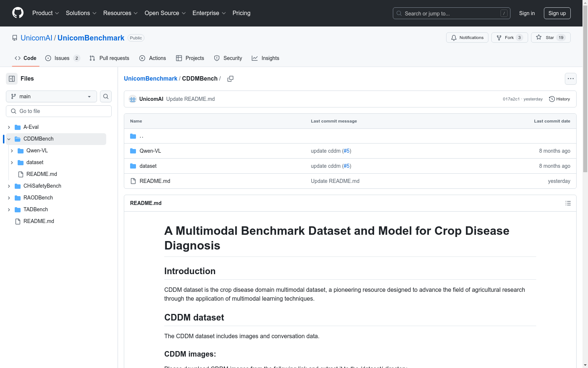This screenshot has width=588, height=368.
Task: Select CDDMBench README.md in file tree
Action: click(42, 174)
